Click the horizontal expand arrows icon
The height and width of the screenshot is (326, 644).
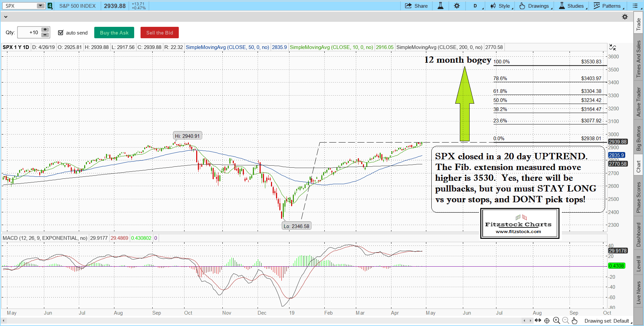click(538, 321)
